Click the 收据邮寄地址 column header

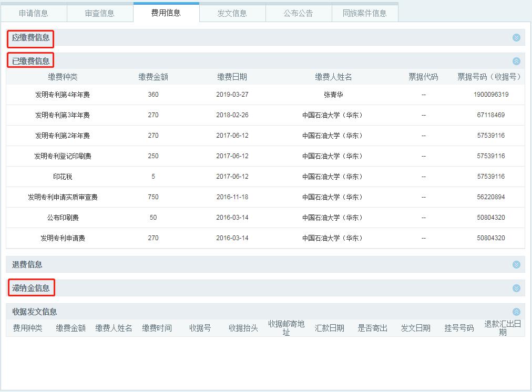click(287, 328)
